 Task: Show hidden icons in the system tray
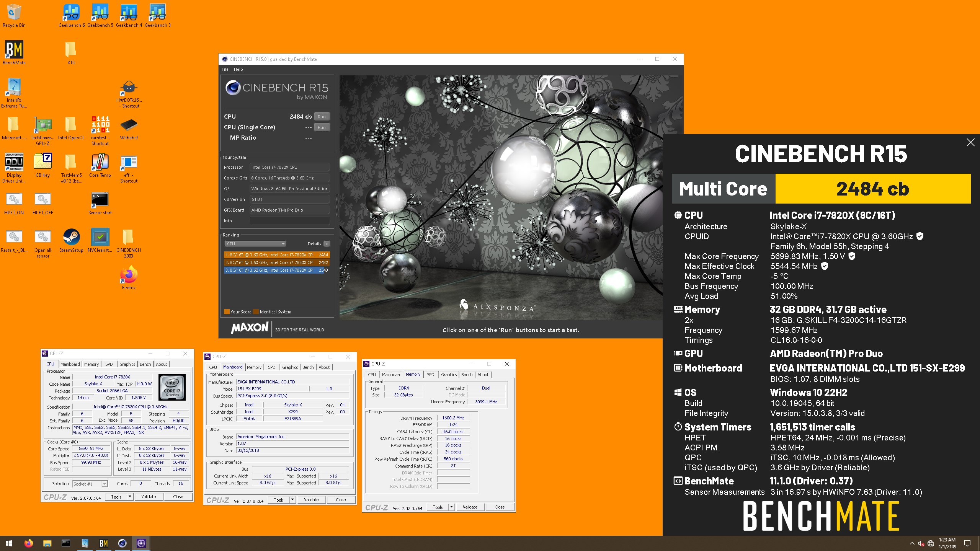(912, 543)
